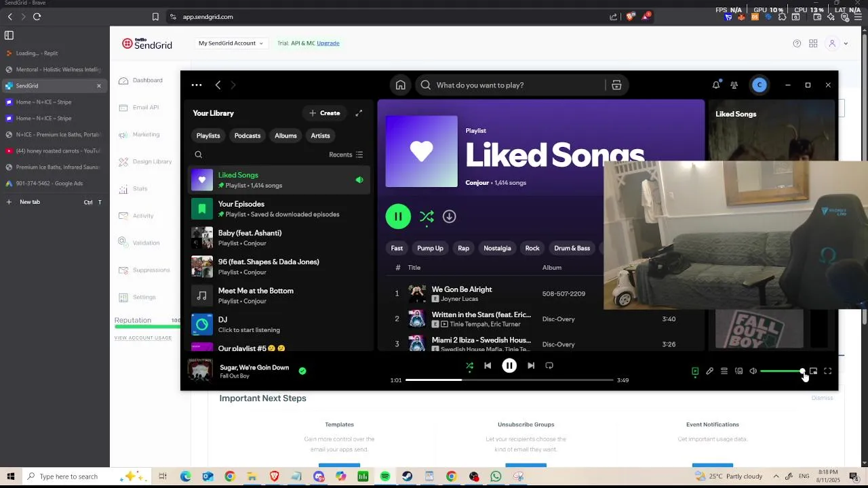868x488 pixels.
Task: Adjust the Spotify volume slider
Action: (782, 371)
